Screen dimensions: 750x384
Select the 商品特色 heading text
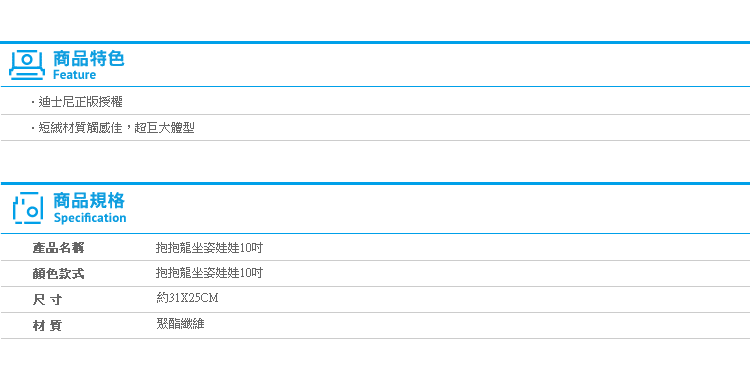pos(88,59)
